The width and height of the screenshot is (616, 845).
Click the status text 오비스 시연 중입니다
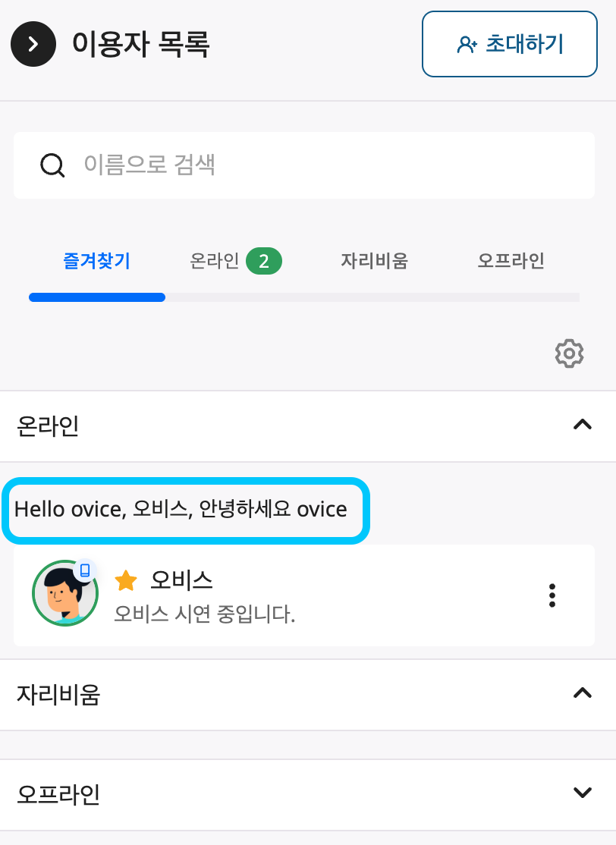204,613
